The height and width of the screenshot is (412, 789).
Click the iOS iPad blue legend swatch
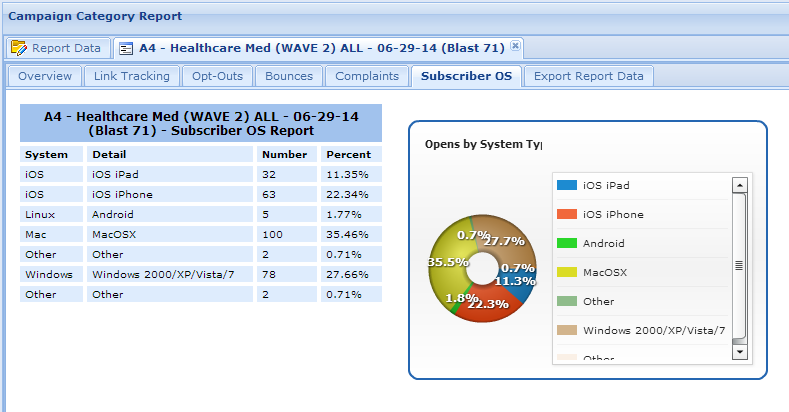(x=567, y=185)
